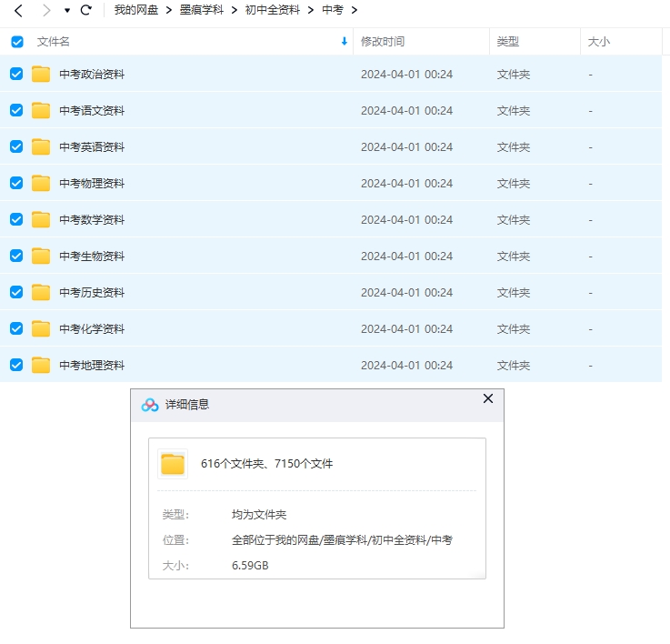Uncheck the 中考历史资料 checkbox
Image resolution: width=670 pixels, height=644 pixels.
(16, 292)
